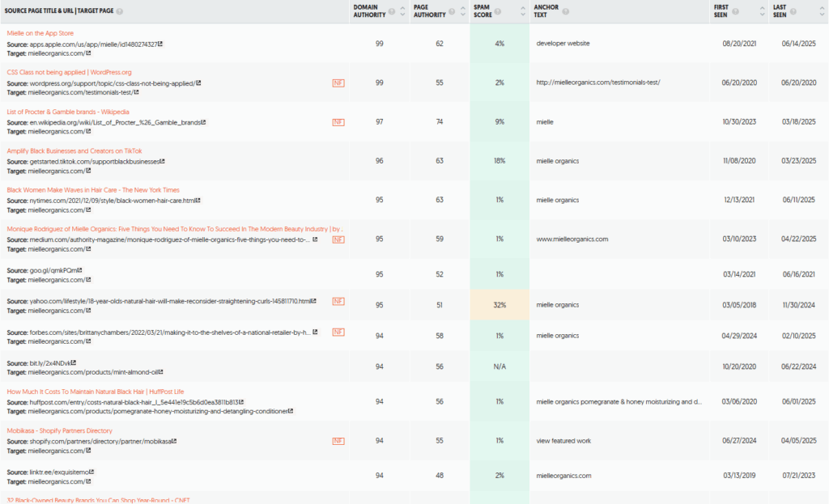Image resolution: width=829 pixels, height=504 pixels.
Task: Select first seen date 08/20/2021
Action: point(739,44)
